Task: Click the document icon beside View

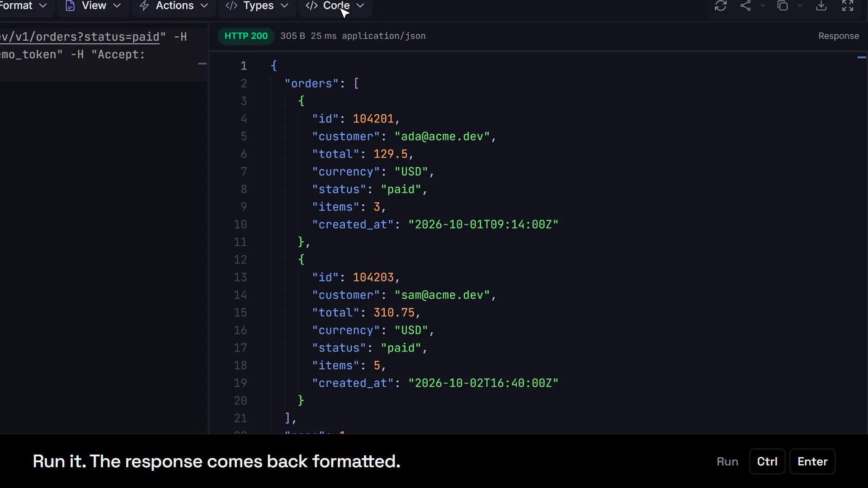Action: (70, 5)
